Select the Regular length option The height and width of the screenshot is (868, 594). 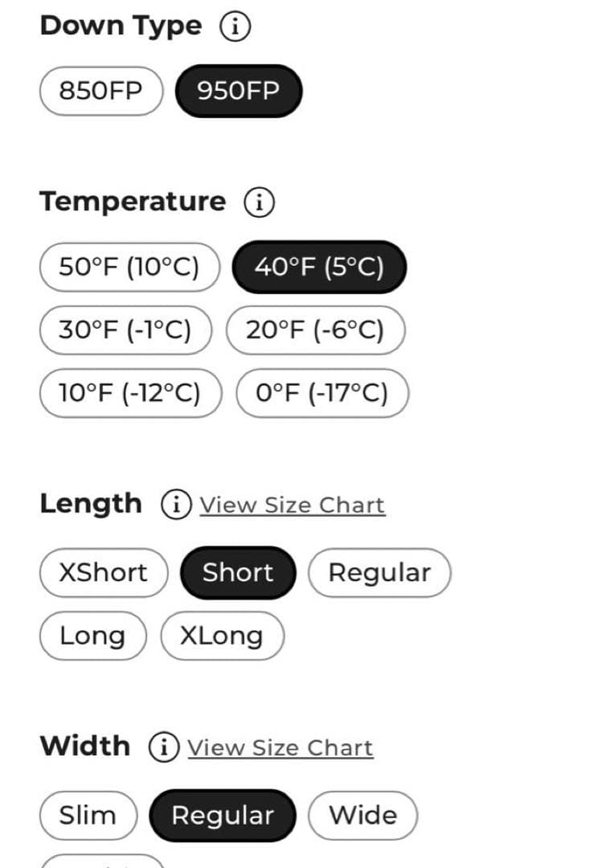pyautogui.click(x=379, y=573)
